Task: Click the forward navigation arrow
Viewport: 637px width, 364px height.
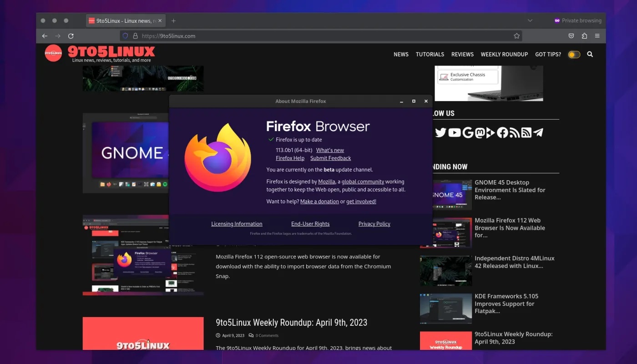Action: pos(58,36)
